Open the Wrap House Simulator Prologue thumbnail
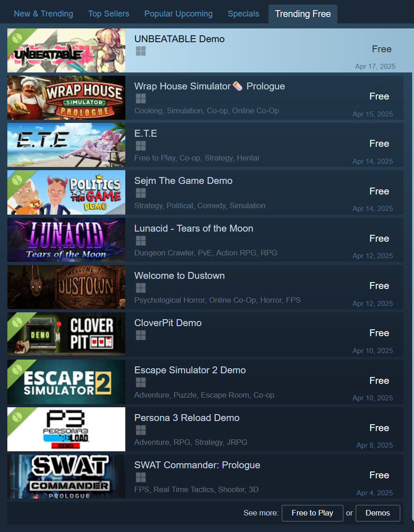Viewport: 414px width, 532px height. click(x=66, y=98)
